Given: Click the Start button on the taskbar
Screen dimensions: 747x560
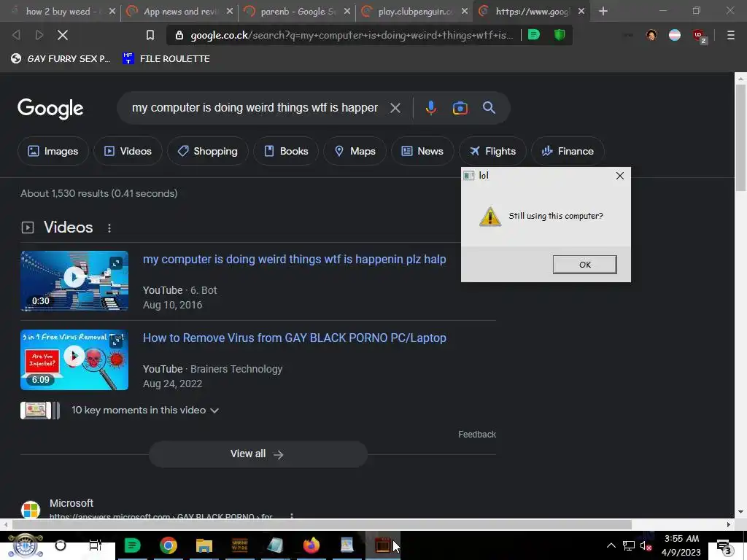Looking at the screenshot, I should (x=25, y=545).
